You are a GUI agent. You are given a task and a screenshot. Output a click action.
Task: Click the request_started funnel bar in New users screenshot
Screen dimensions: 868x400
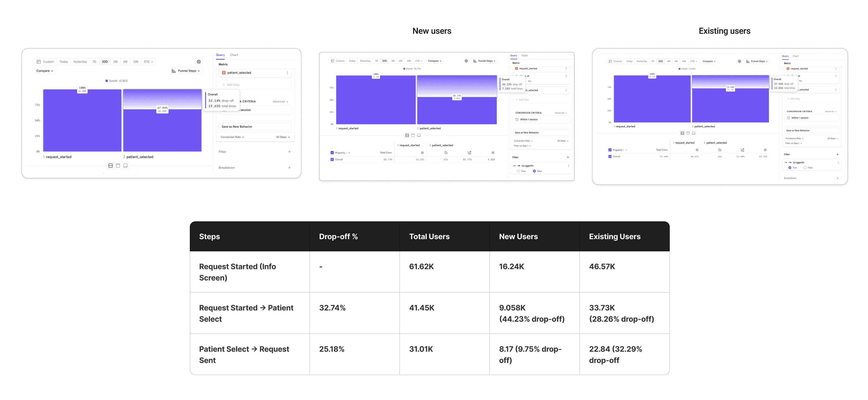tap(376, 100)
